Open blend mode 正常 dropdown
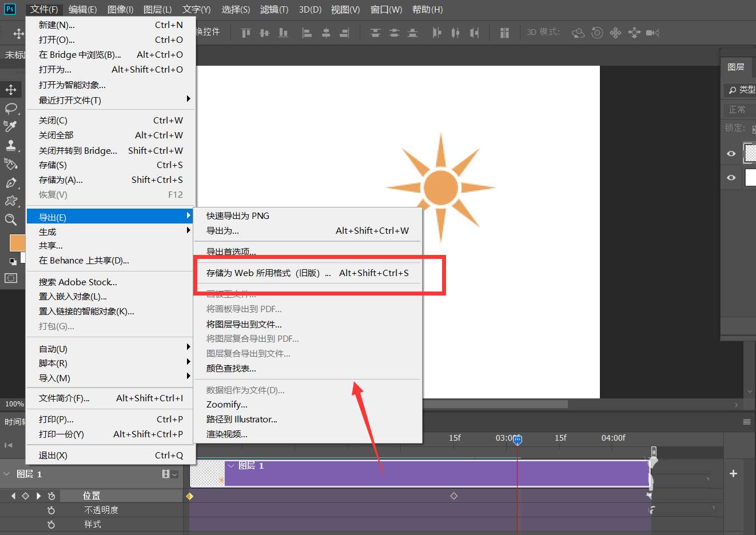 click(x=740, y=109)
